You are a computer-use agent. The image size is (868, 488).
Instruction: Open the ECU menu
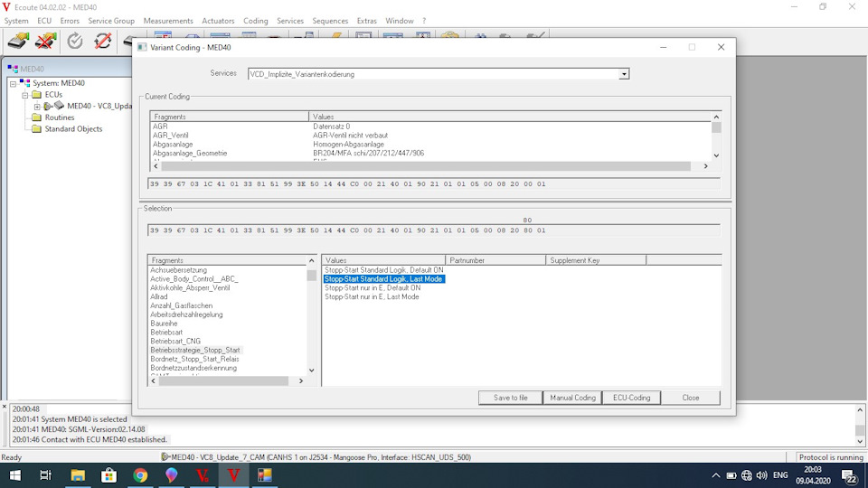44,21
